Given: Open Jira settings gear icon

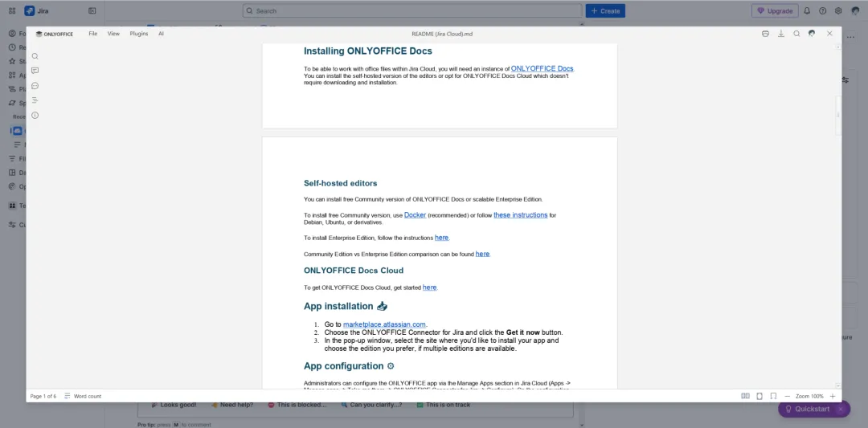Looking at the screenshot, I should (x=838, y=10).
